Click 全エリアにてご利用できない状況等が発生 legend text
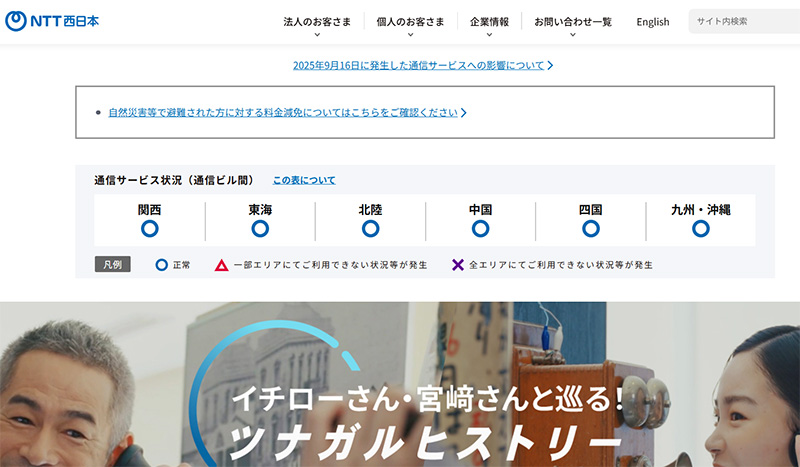The height and width of the screenshot is (467, 800). (x=561, y=265)
